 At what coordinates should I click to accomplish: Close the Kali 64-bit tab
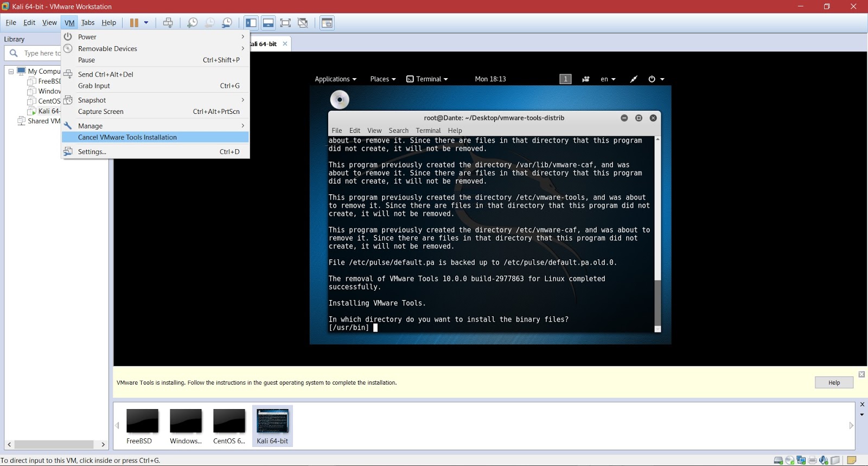285,44
